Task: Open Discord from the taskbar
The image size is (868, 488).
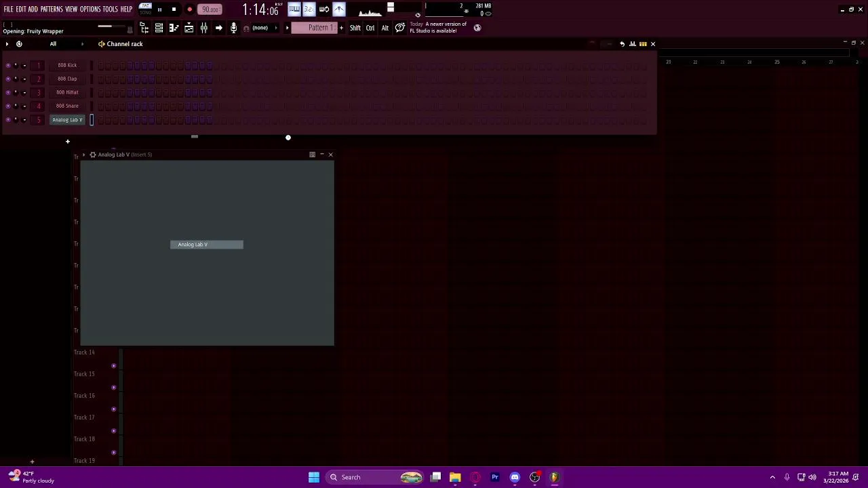Action: pos(515,477)
